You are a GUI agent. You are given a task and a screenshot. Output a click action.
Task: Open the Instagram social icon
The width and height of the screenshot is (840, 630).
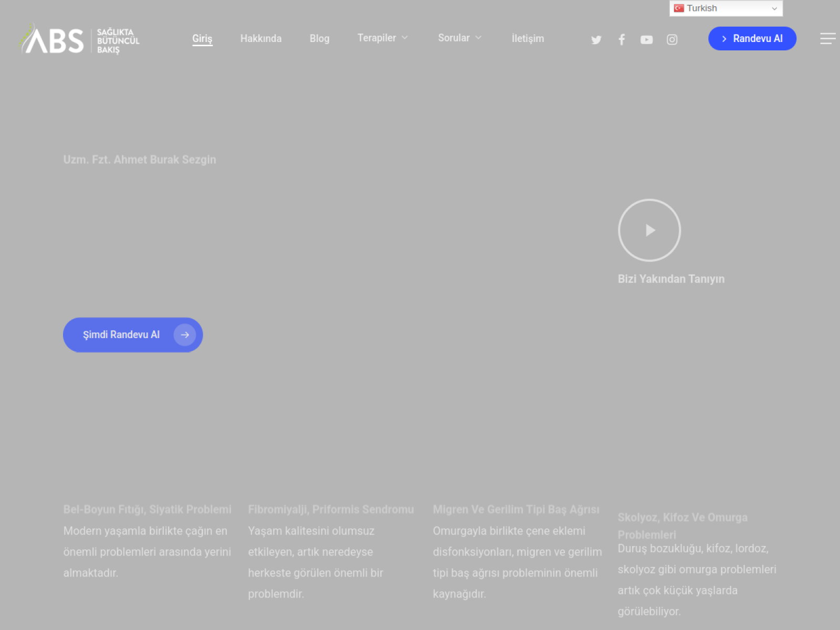coord(672,39)
